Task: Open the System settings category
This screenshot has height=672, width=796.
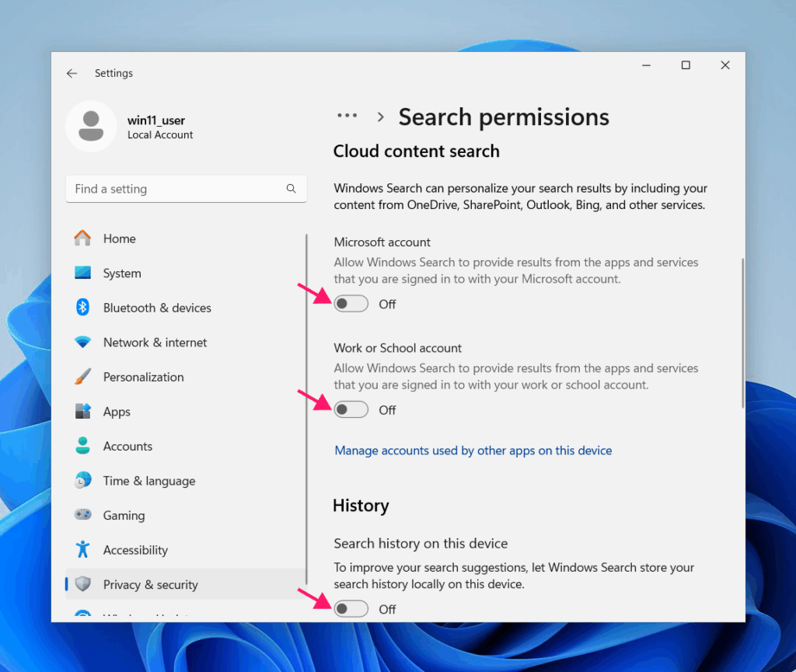Action: tap(186, 273)
